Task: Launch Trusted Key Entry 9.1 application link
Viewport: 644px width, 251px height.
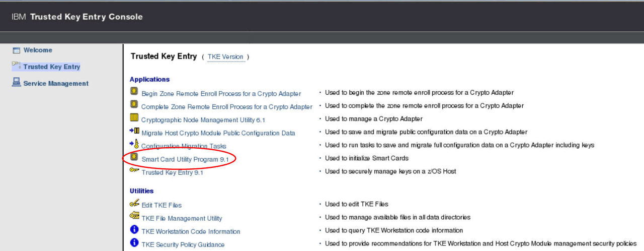Action: 172,172
